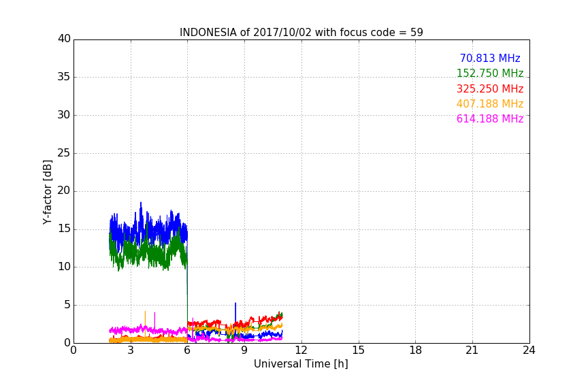Select the 152.750 MHz legend label

tap(490, 73)
